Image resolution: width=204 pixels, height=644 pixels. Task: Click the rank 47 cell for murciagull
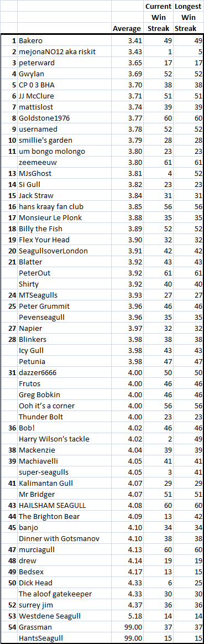pyautogui.click(x=9, y=549)
